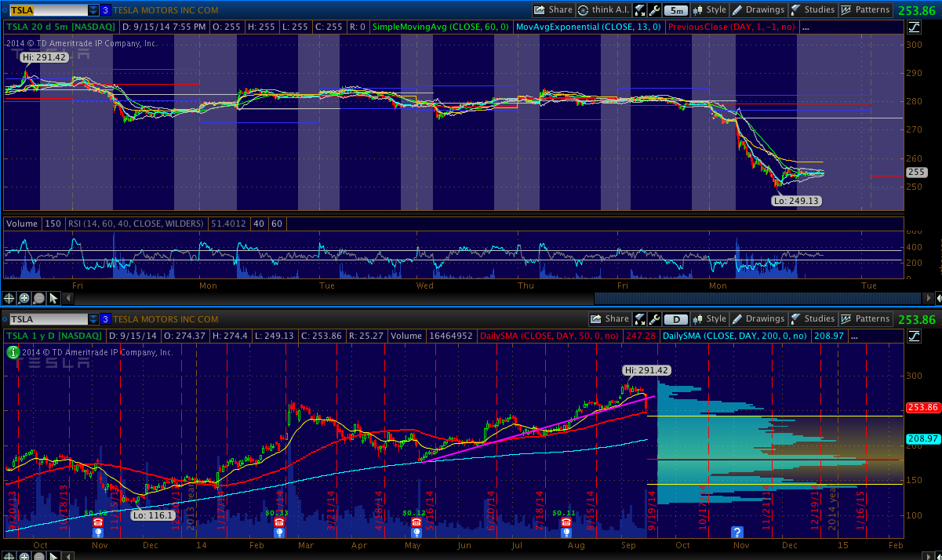The height and width of the screenshot is (560, 942).
Task: Expand hidden studies ellipsis in top chart header
Action: pos(806,27)
